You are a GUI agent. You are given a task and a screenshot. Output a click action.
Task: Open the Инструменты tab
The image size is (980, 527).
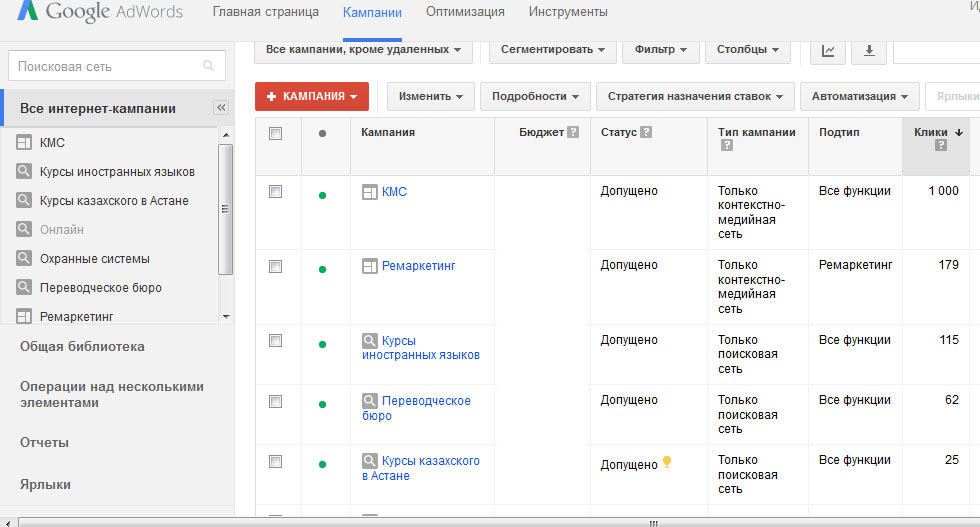click(x=568, y=12)
